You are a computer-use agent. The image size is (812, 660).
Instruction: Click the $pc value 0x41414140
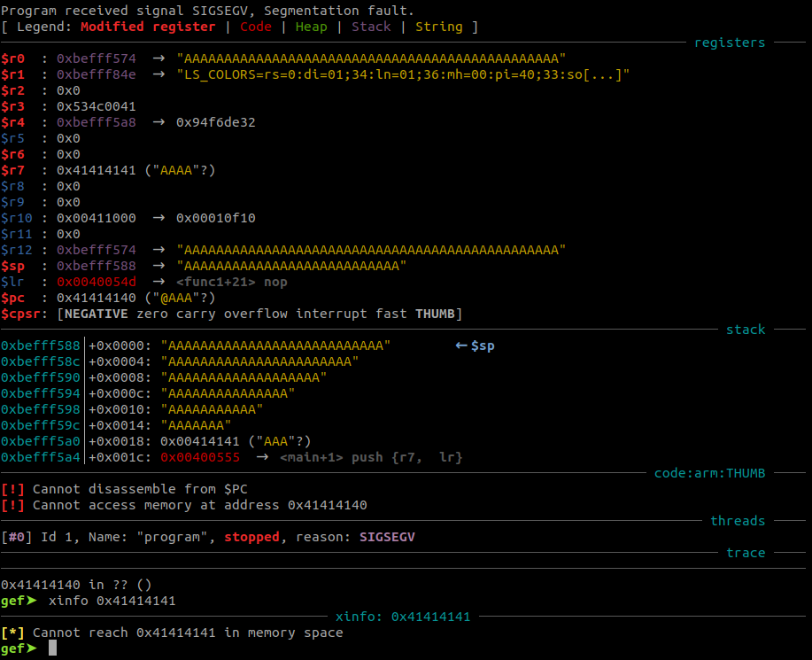point(97,299)
